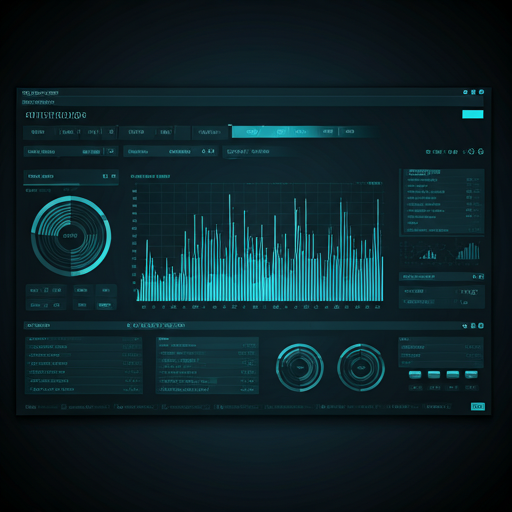Select the last tab in the highlighted cyan tab strip
Viewport: 512px width, 512px height.
[349, 132]
